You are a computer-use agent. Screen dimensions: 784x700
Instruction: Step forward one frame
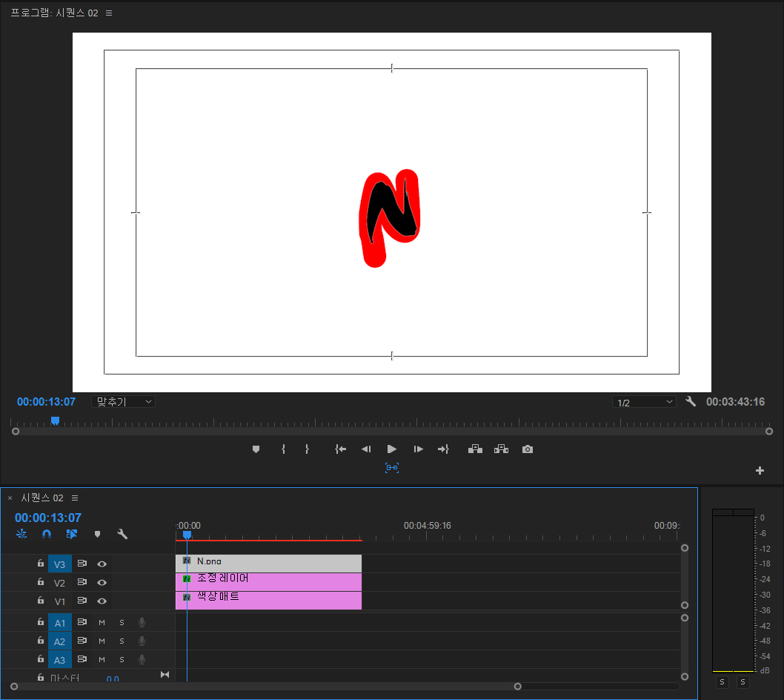(418, 449)
